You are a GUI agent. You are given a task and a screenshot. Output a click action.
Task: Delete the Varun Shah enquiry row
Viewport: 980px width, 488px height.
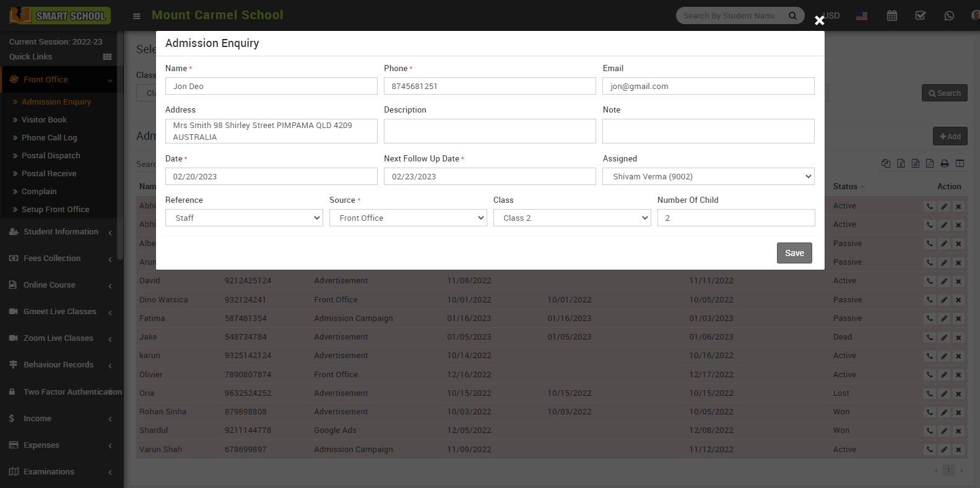pyautogui.click(x=958, y=450)
